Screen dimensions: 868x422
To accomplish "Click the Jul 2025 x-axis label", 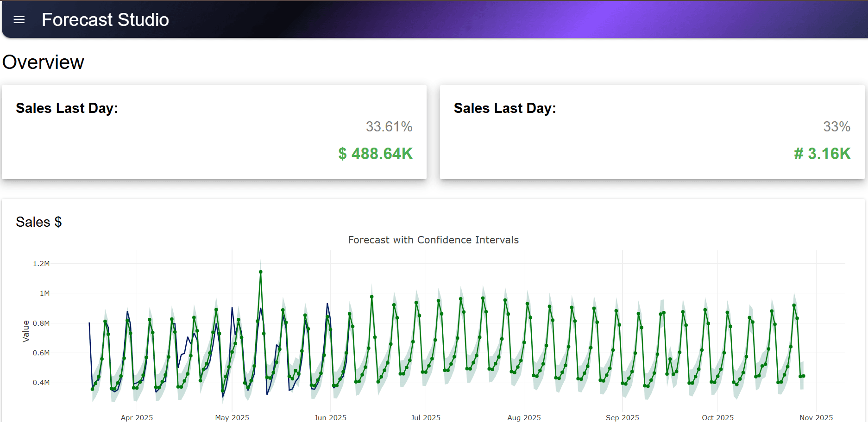I will point(426,417).
